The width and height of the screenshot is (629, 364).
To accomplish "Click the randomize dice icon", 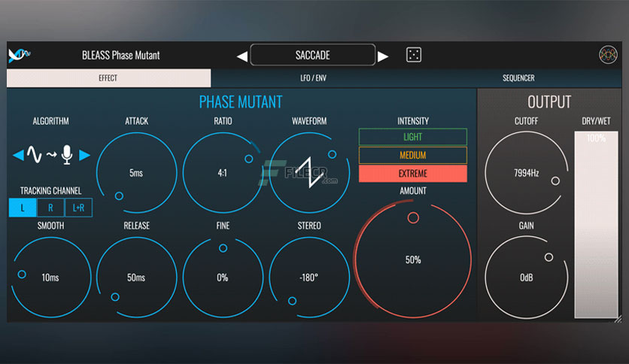I will (x=414, y=55).
